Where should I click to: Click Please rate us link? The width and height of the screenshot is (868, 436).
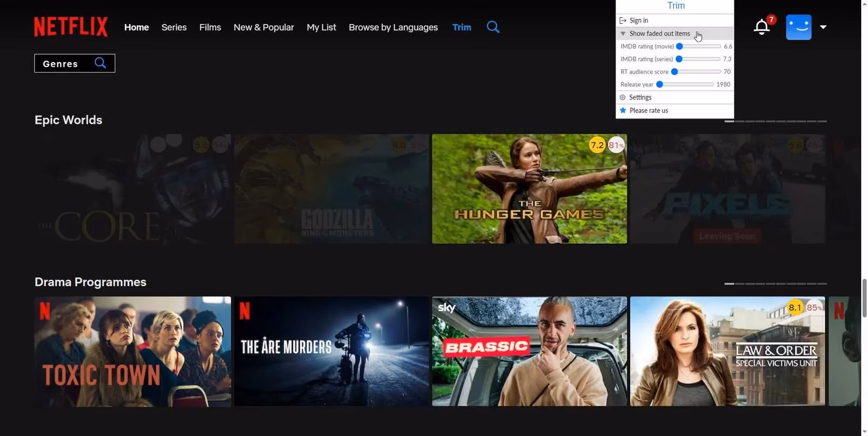(x=675, y=111)
